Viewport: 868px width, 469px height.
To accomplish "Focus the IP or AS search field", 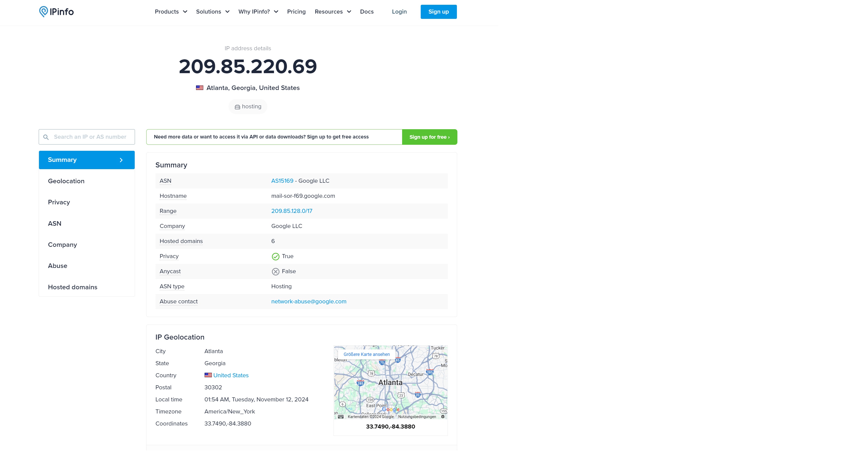I will click(x=90, y=137).
